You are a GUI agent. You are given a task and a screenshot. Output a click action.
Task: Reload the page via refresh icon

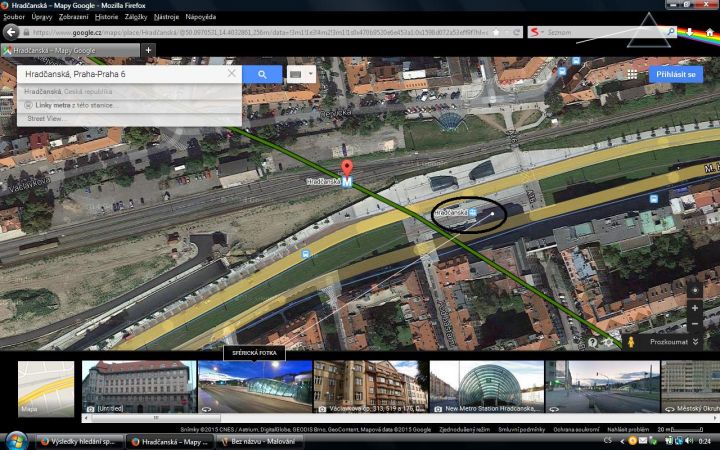point(517,33)
